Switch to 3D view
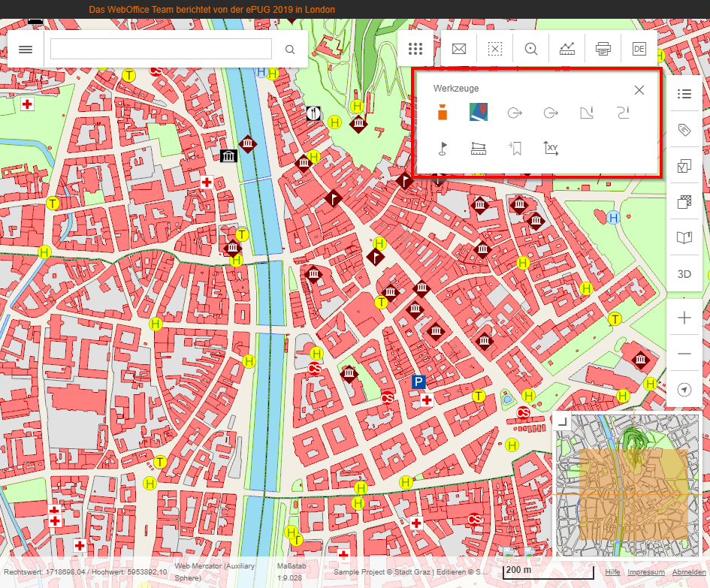This screenshot has width=710, height=588. click(684, 273)
